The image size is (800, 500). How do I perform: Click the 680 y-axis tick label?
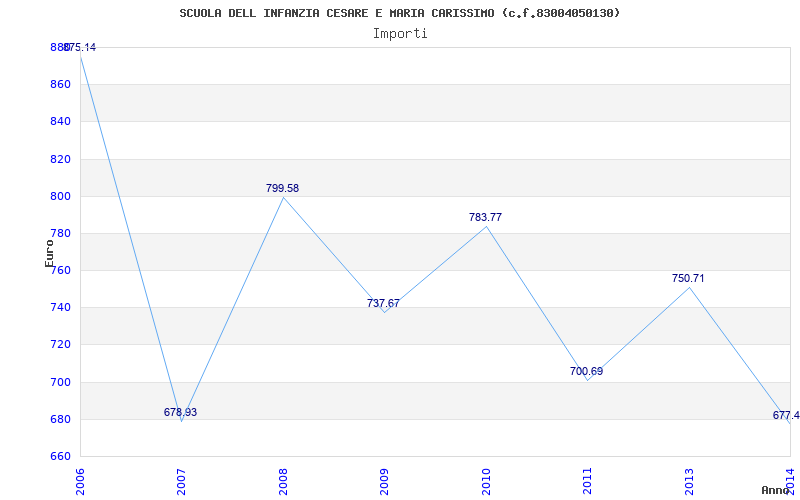click(x=60, y=419)
